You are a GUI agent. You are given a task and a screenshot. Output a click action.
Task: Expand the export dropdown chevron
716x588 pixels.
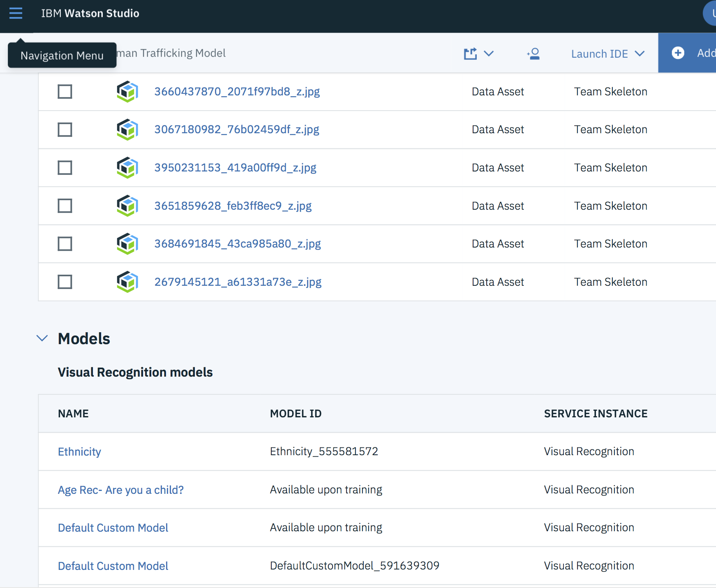(489, 53)
